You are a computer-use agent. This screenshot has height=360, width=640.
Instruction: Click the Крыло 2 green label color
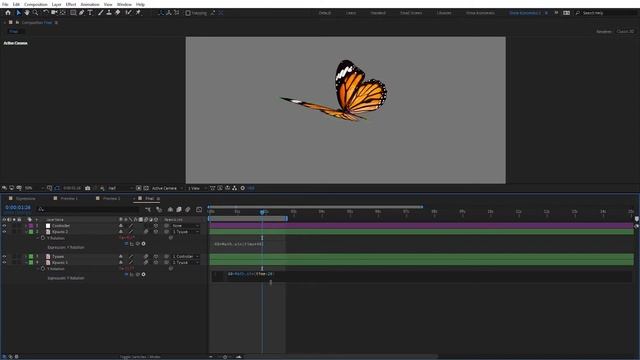pos(31,232)
